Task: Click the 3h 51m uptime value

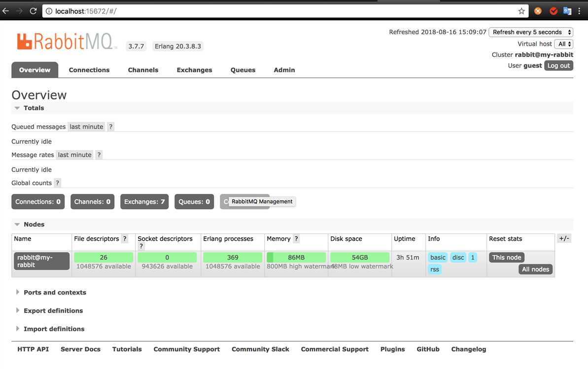Action: coord(408,258)
